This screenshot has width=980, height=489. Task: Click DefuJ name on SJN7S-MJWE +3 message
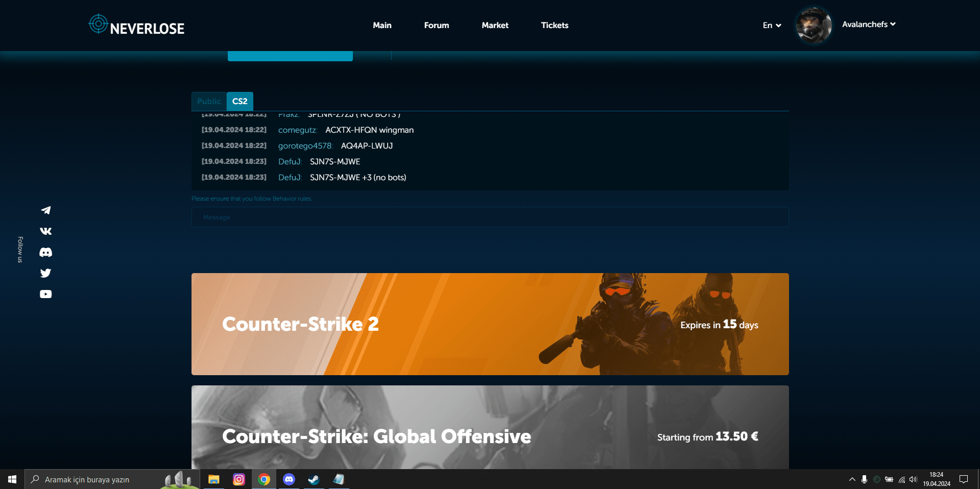click(290, 178)
